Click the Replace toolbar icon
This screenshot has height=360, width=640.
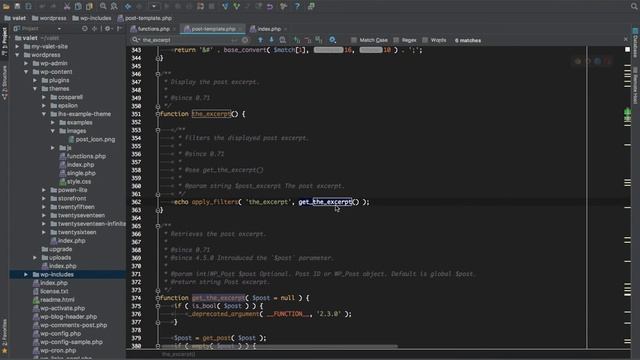click(114, 6)
